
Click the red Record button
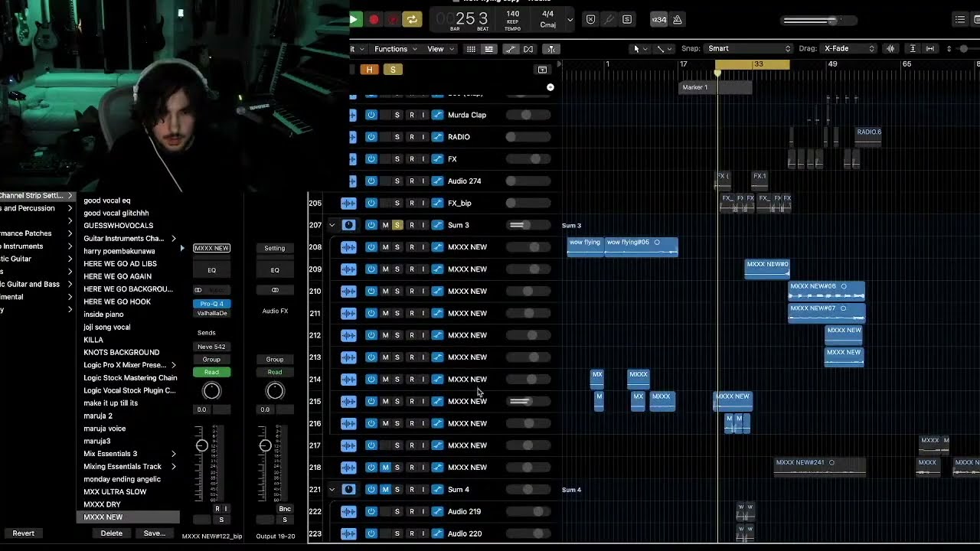coord(374,19)
